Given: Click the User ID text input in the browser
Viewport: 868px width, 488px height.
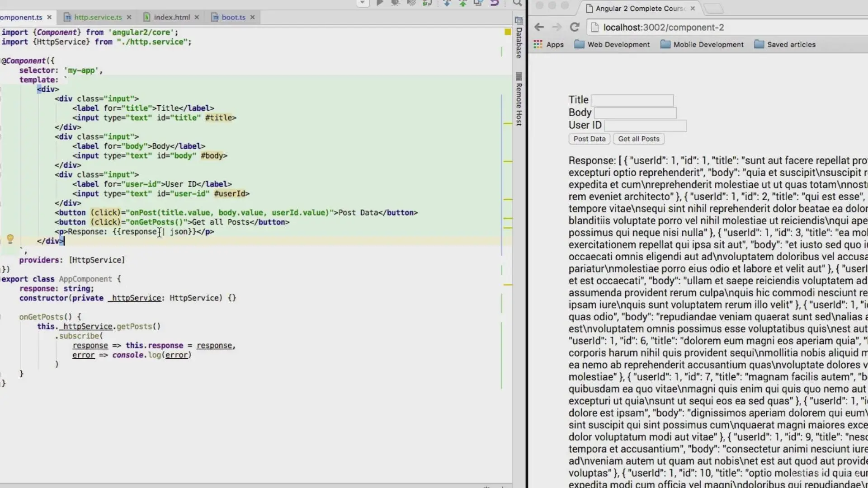Looking at the screenshot, I should 645,125.
